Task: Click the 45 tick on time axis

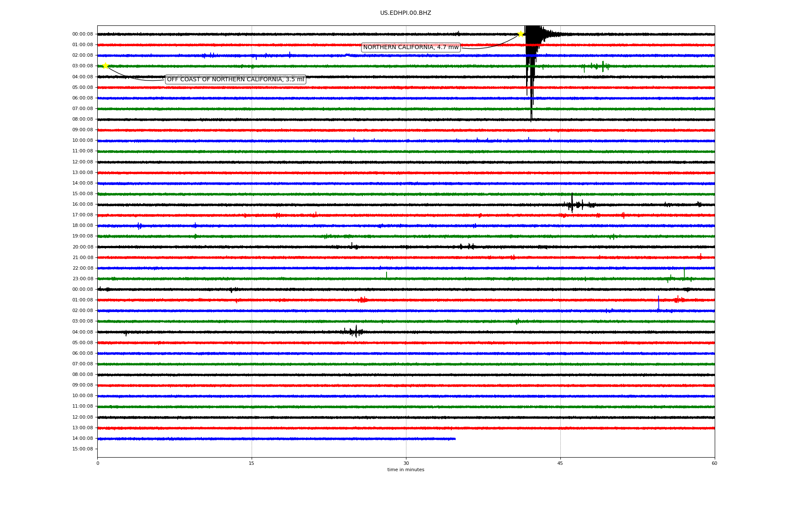Action: (560, 463)
